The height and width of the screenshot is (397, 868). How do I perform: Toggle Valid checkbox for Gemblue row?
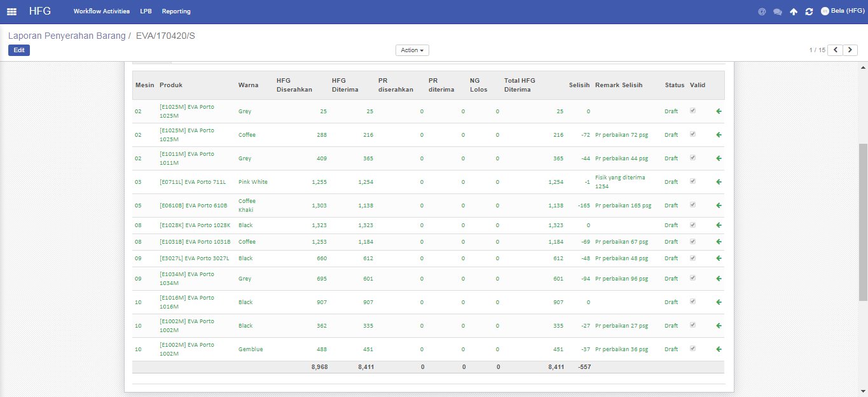pyautogui.click(x=692, y=349)
